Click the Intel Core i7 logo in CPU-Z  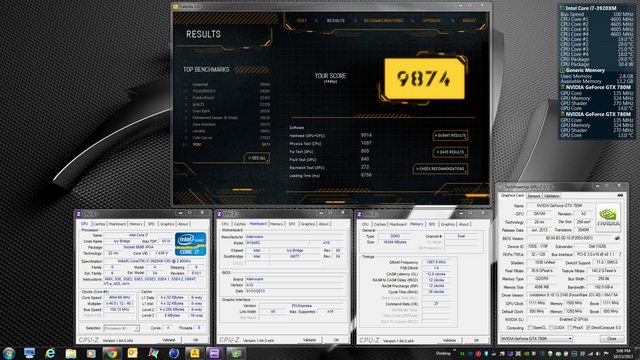click(190, 244)
